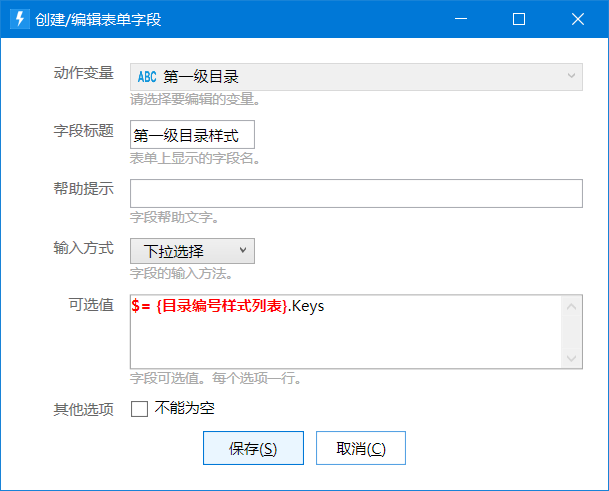Click the dialog title 创建/编辑表单字段
Image resolution: width=609 pixels, height=491 pixels.
98,19
